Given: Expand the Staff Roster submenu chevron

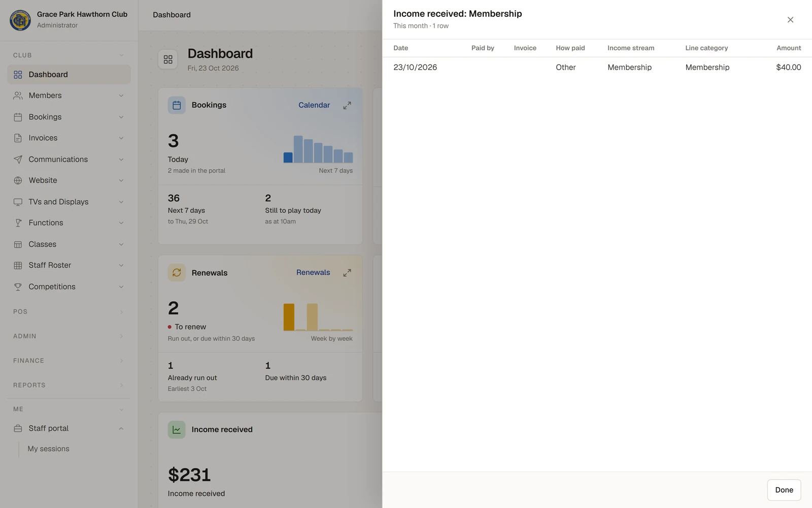Looking at the screenshot, I should [121, 265].
